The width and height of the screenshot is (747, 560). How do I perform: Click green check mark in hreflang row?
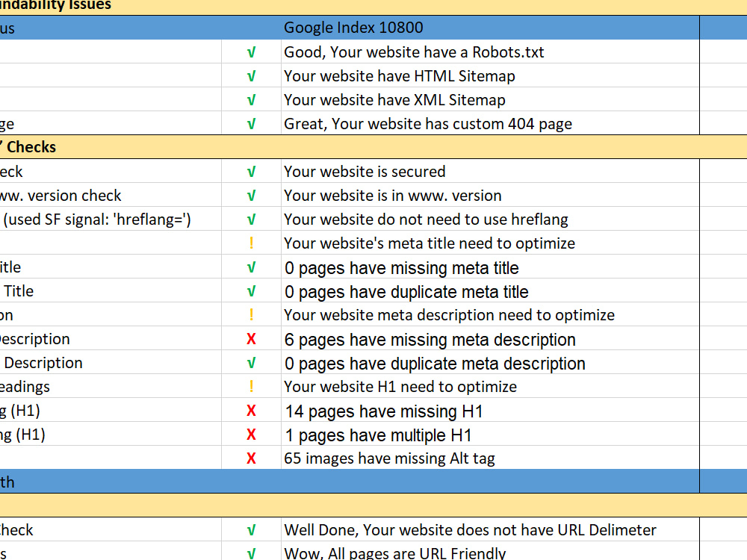tap(251, 220)
